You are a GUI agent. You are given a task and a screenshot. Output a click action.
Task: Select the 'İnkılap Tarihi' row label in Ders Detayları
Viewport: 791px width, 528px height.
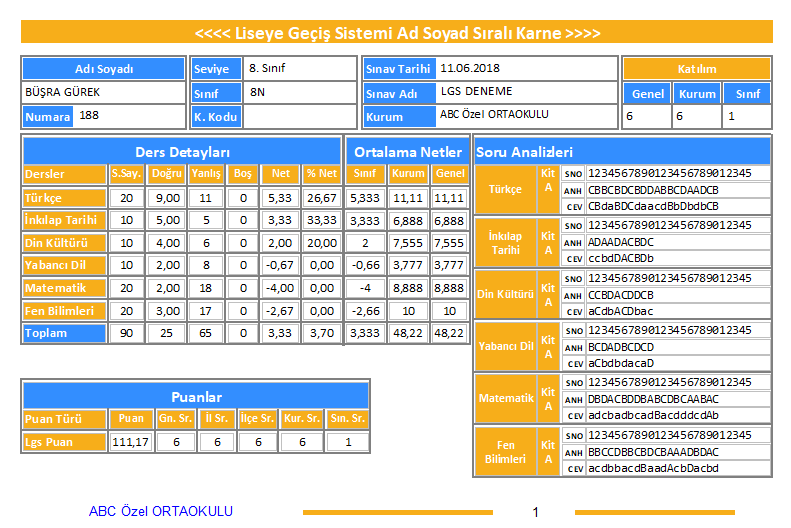tap(65, 220)
